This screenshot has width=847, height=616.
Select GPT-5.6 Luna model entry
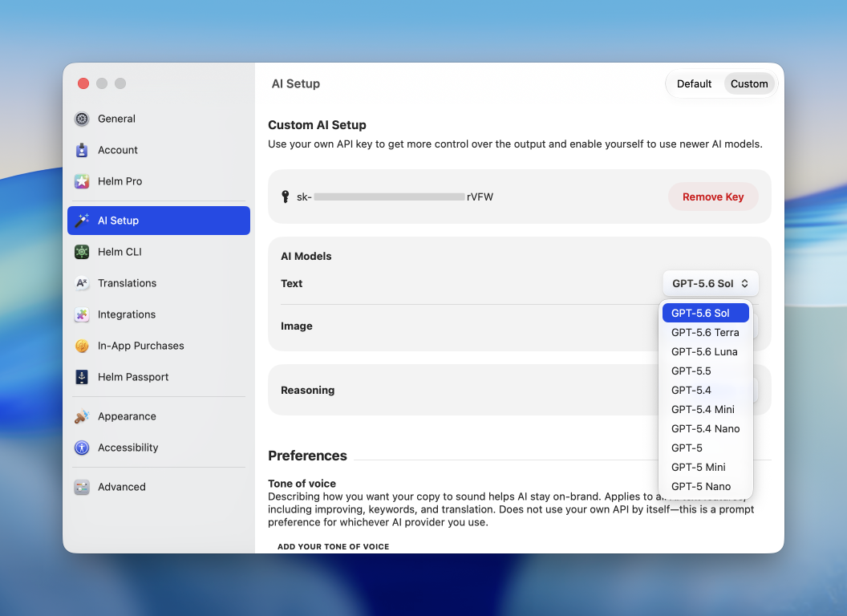(x=706, y=352)
